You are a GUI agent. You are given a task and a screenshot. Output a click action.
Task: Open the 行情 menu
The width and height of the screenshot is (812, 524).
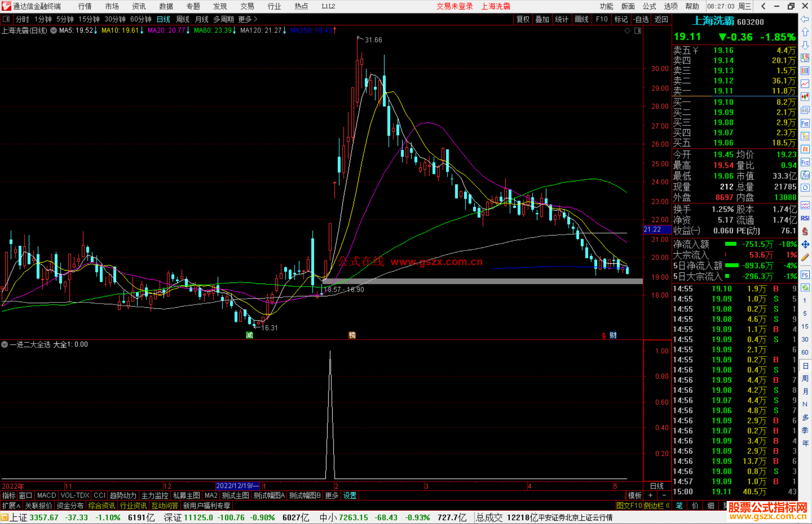(x=85, y=6)
